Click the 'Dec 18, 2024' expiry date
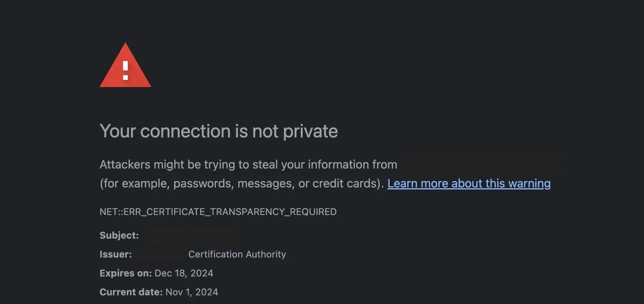 pyautogui.click(x=184, y=273)
